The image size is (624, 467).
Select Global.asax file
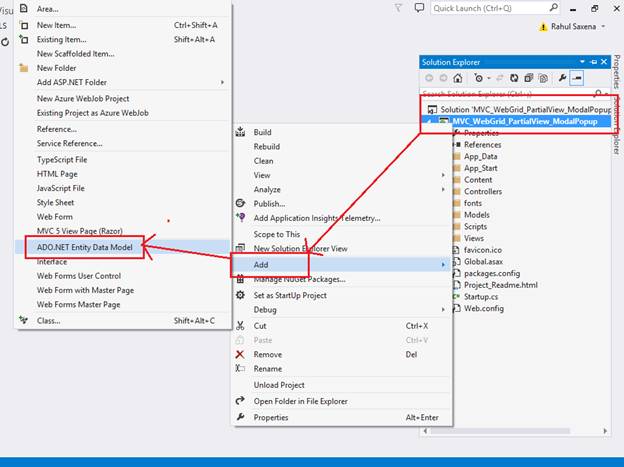click(484, 262)
